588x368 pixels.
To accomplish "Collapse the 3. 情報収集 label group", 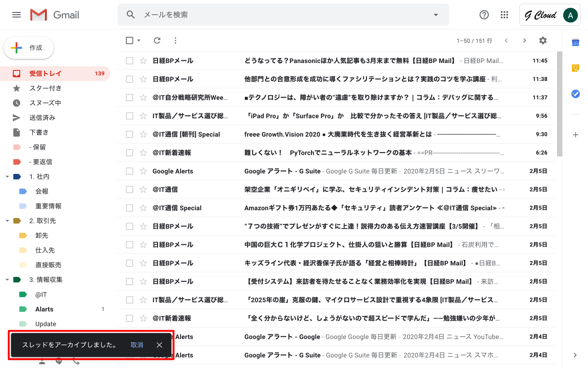I will click(7, 280).
